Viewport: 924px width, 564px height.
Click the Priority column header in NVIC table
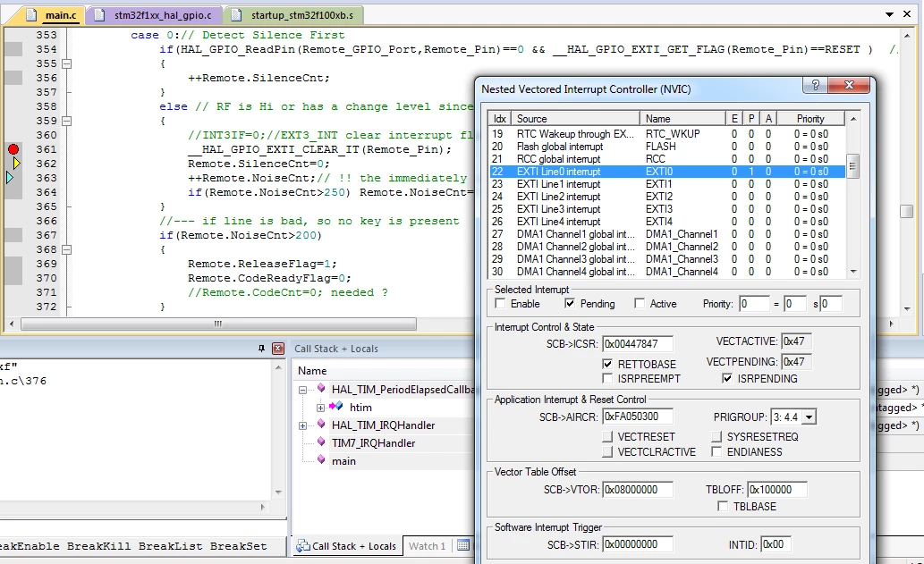(811, 118)
